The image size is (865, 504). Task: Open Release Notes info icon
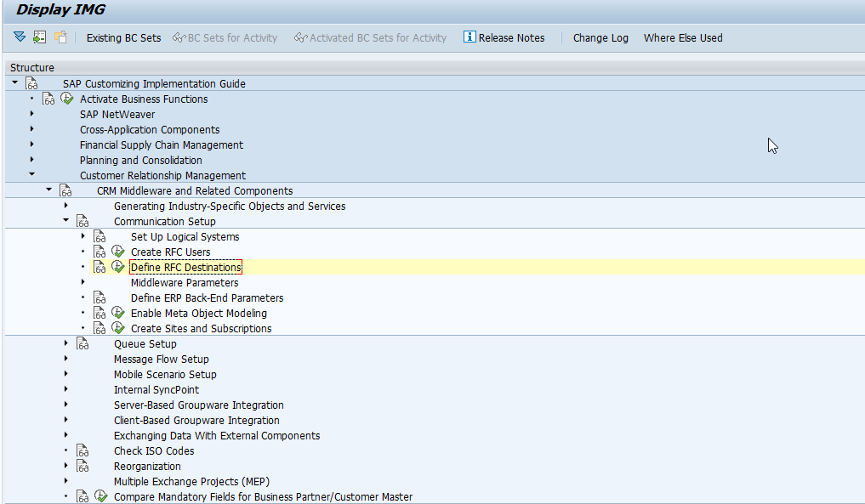[469, 37]
